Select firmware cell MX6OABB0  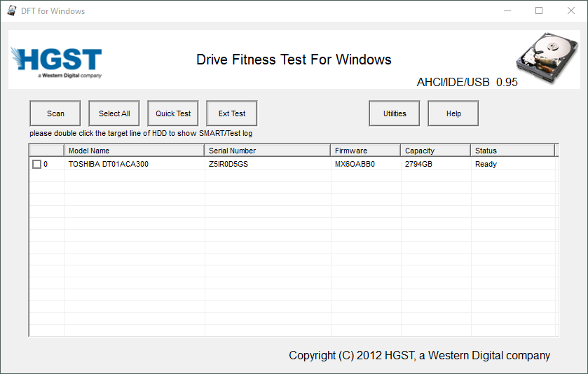coord(366,164)
